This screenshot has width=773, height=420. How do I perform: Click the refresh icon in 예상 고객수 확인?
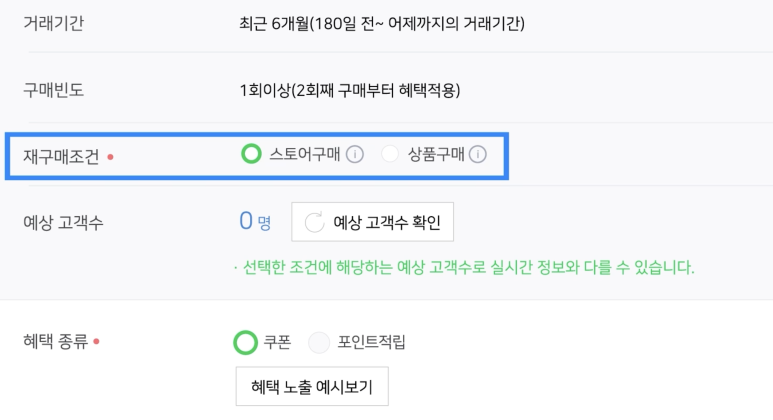coord(315,222)
